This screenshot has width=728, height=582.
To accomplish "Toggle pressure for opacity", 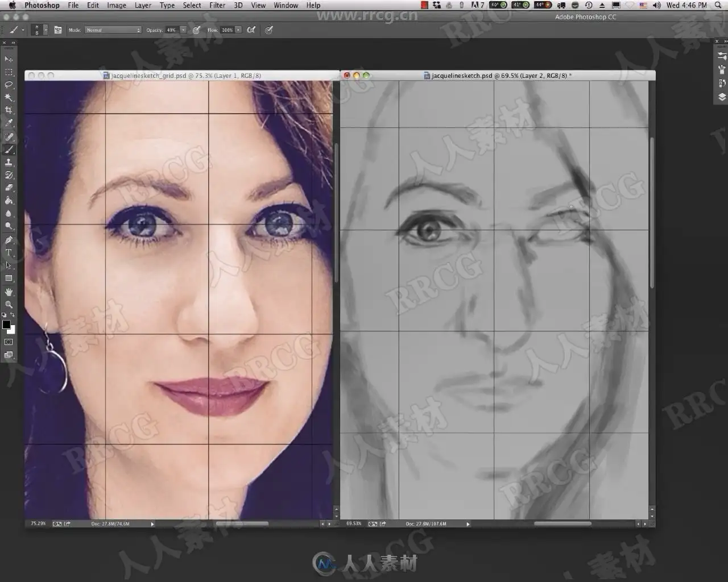I will coord(196,30).
